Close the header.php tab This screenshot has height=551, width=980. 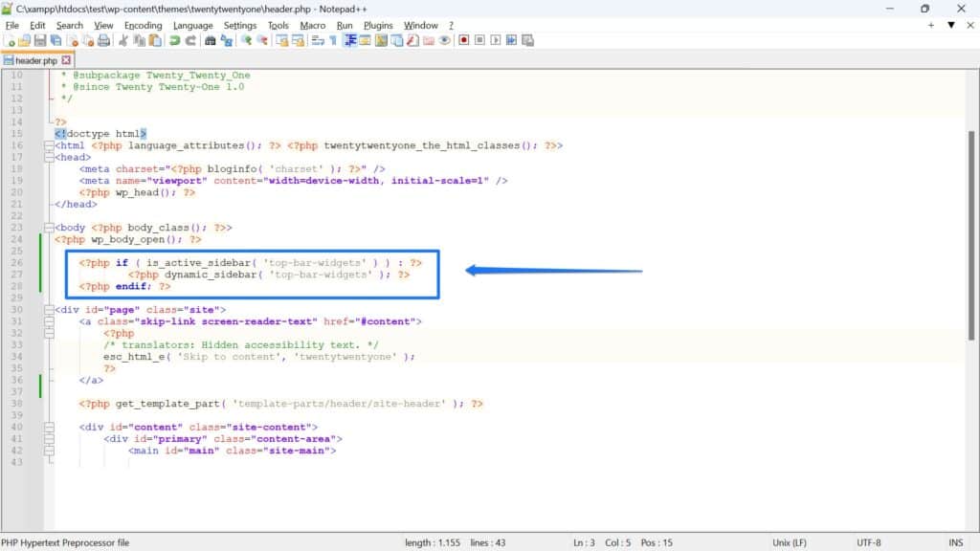click(x=65, y=58)
